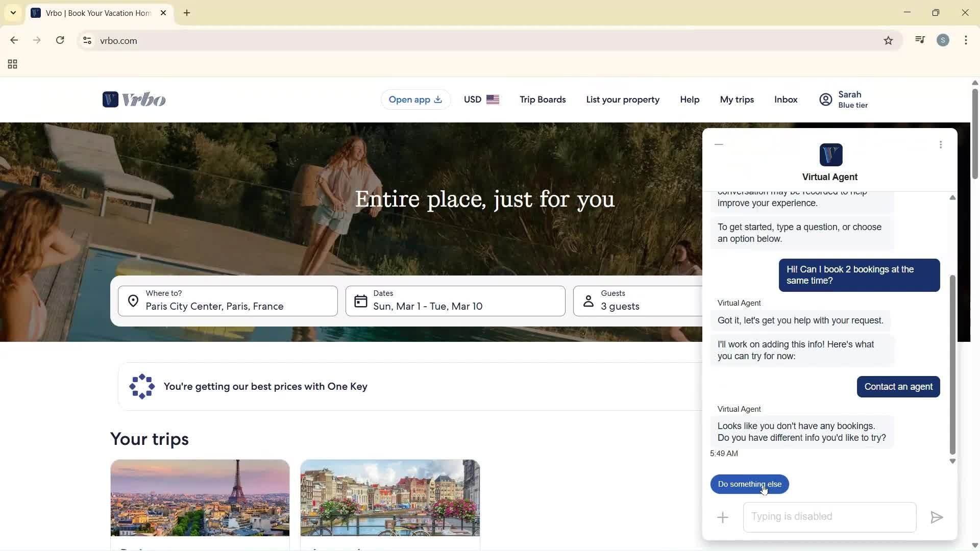Open the Paris trip thumbnail

(200, 498)
